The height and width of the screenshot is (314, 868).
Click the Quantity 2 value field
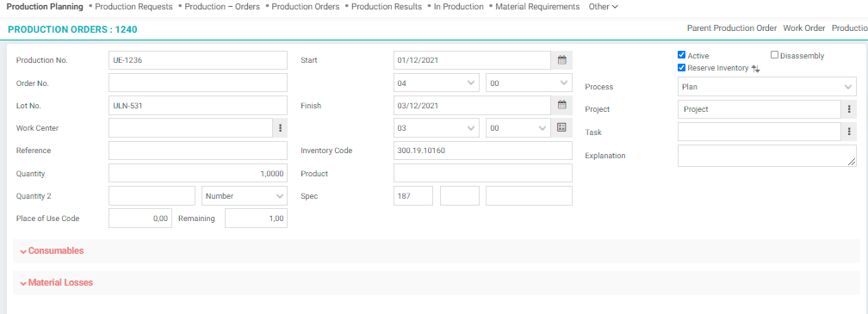coord(152,195)
